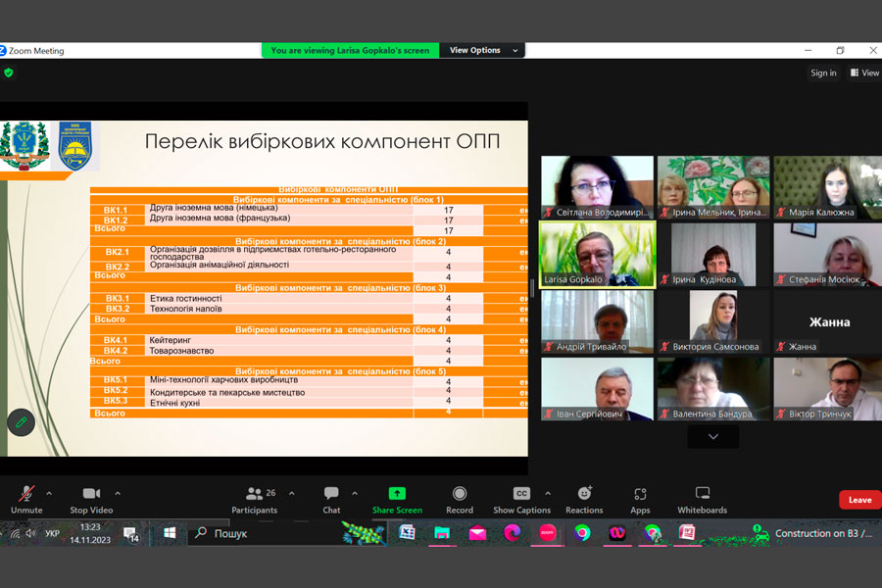Open the Chat panel
The width and height of the screenshot is (882, 588).
point(331,500)
